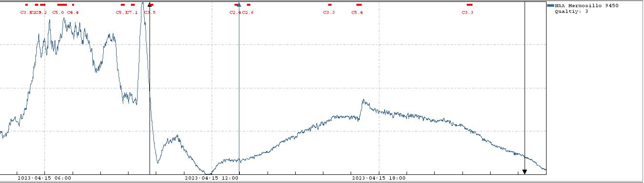
Task: Select red marker bar above C5.0
Action: pos(62,5)
